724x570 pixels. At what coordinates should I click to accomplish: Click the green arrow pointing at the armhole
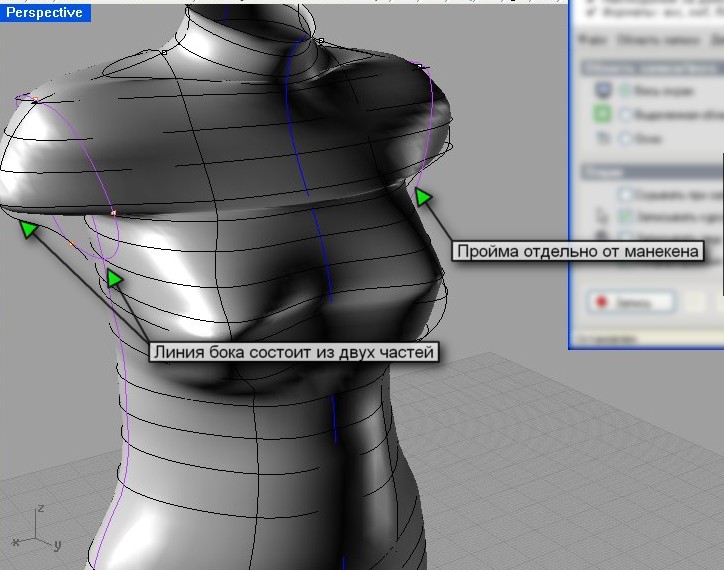pos(424,196)
